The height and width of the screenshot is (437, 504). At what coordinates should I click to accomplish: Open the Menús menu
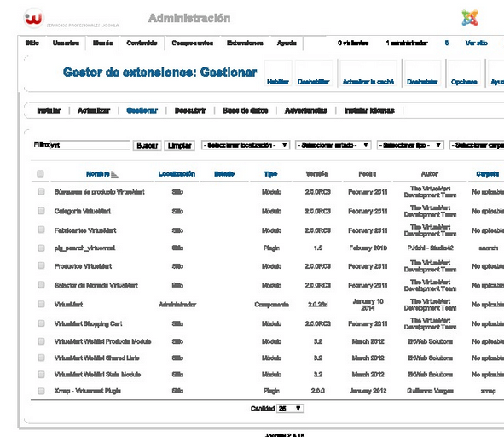103,44
